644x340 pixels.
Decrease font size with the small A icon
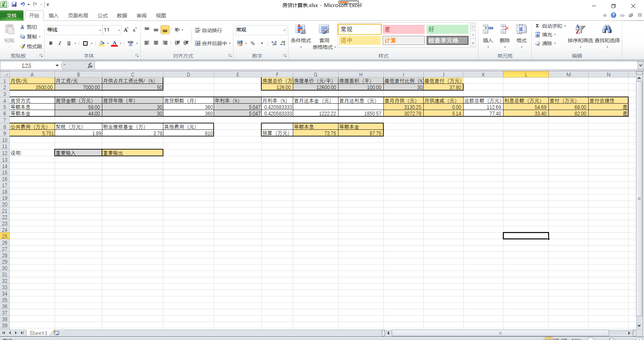click(135, 30)
